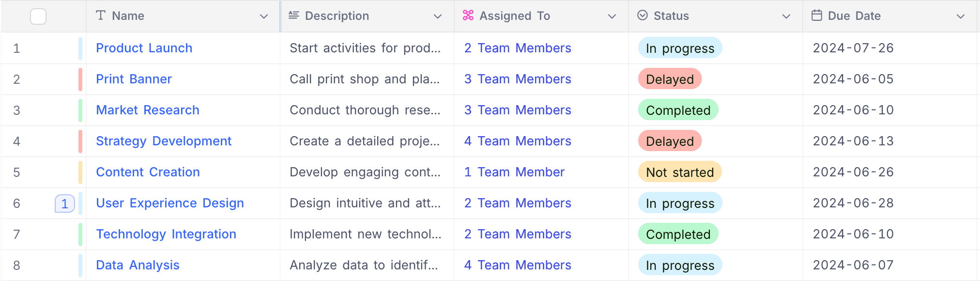Select the Data Analysis due date cell
The width and height of the screenshot is (980, 281).
coord(853,265)
